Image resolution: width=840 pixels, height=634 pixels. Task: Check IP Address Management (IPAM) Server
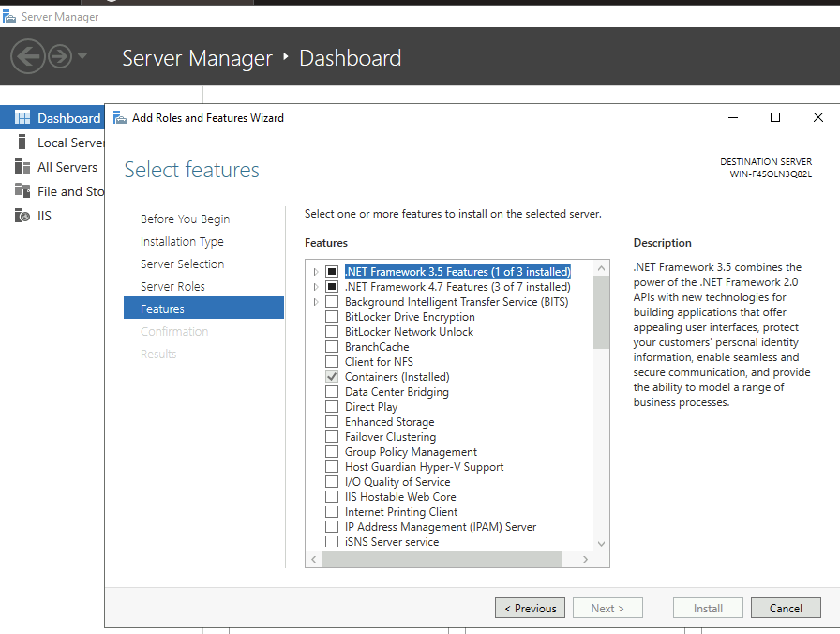pos(332,527)
